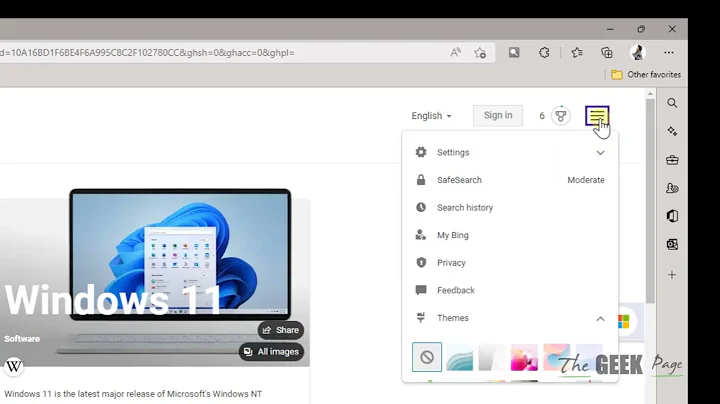Collapse the Themes section chevron
The height and width of the screenshot is (404, 720).
coord(600,318)
